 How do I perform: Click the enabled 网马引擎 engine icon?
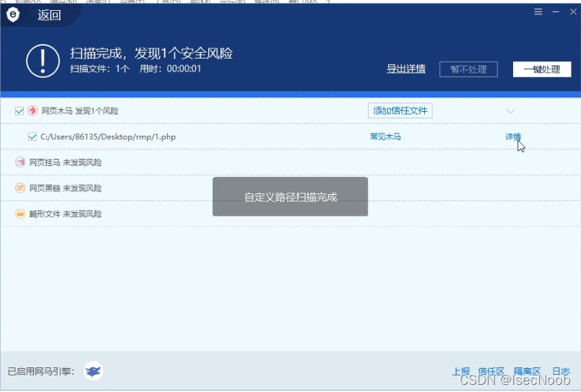(x=93, y=371)
